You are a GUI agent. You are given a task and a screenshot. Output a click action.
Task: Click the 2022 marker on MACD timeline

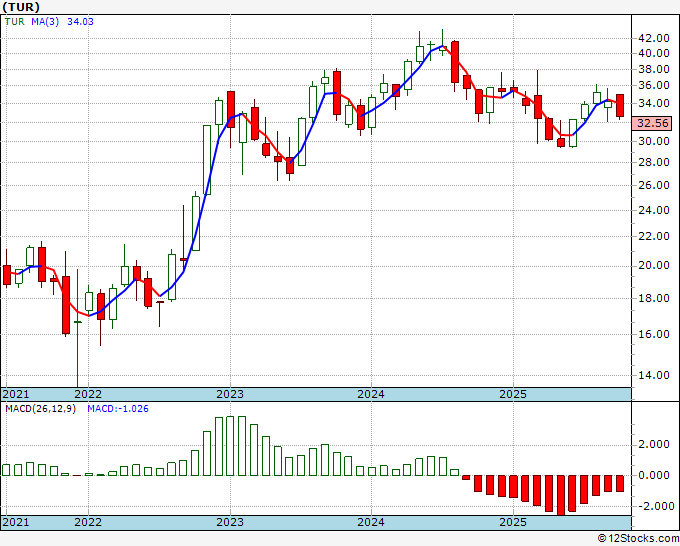pyautogui.click(x=88, y=522)
